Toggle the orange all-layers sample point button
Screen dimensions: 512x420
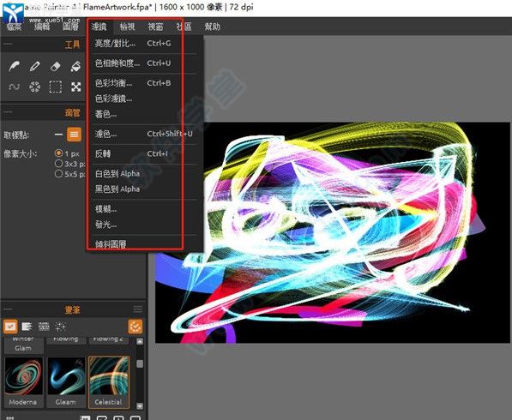(x=74, y=134)
